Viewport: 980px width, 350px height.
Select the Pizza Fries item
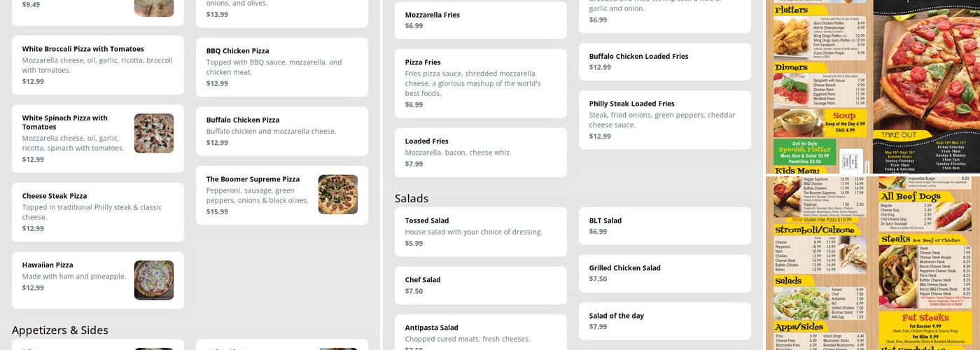point(480,83)
